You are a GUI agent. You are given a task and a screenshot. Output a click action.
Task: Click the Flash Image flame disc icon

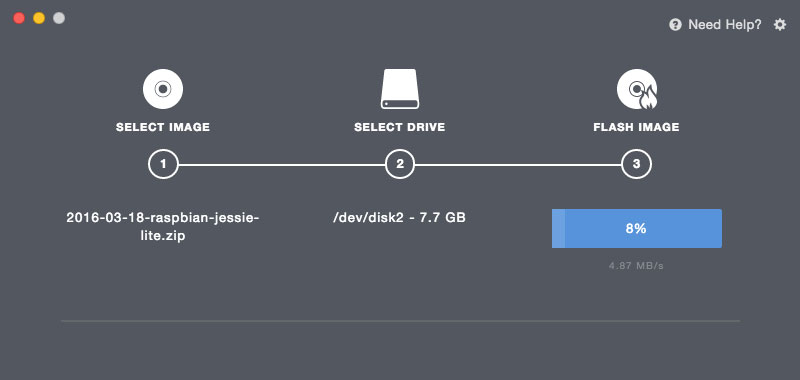[637, 90]
